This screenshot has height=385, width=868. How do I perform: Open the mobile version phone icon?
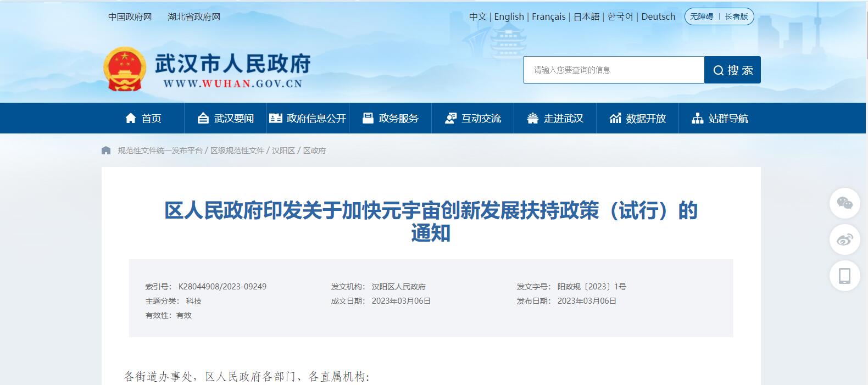pyautogui.click(x=844, y=276)
